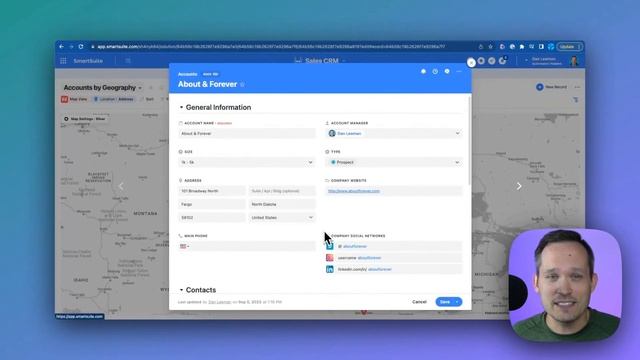Open the LinkedIn aboutforever handle link
This screenshot has width=640, height=360.
[380, 269]
